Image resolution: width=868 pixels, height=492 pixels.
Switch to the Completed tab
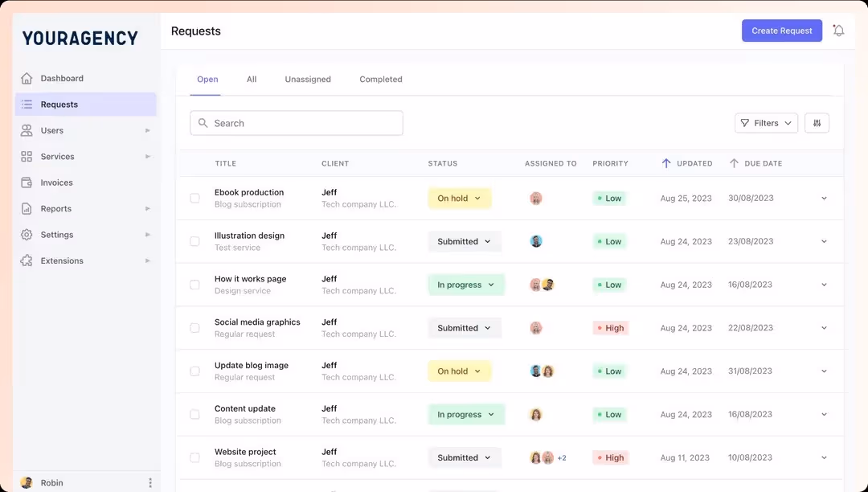(381, 79)
